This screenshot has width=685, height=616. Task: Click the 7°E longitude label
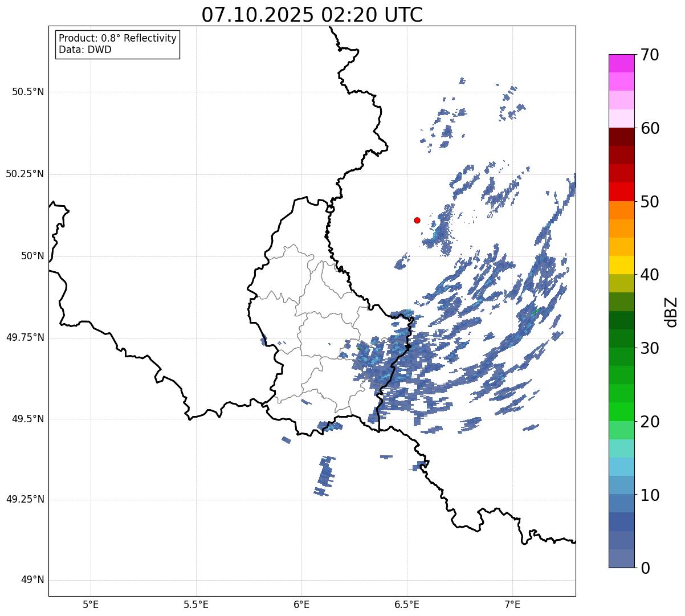[x=512, y=604]
